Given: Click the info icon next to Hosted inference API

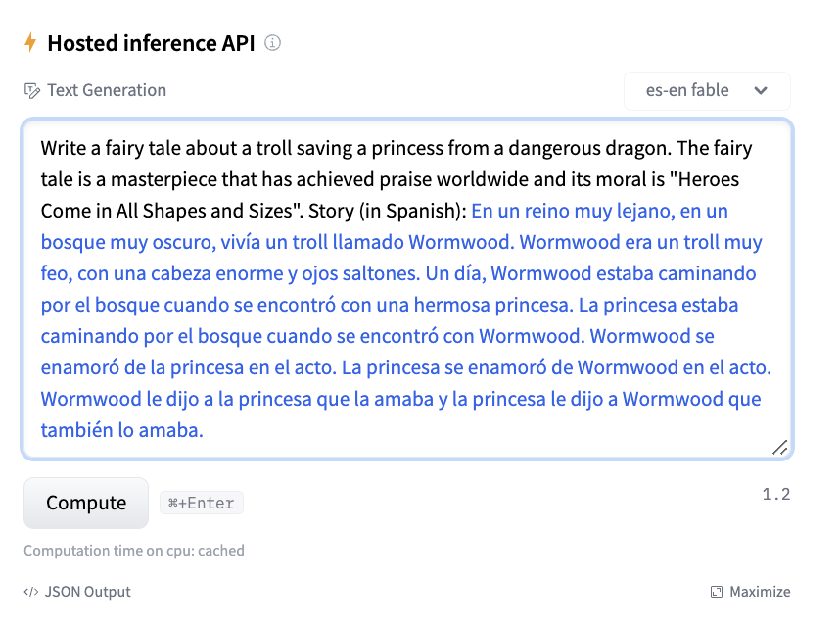Looking at the screenshot, I should point(273,43).
